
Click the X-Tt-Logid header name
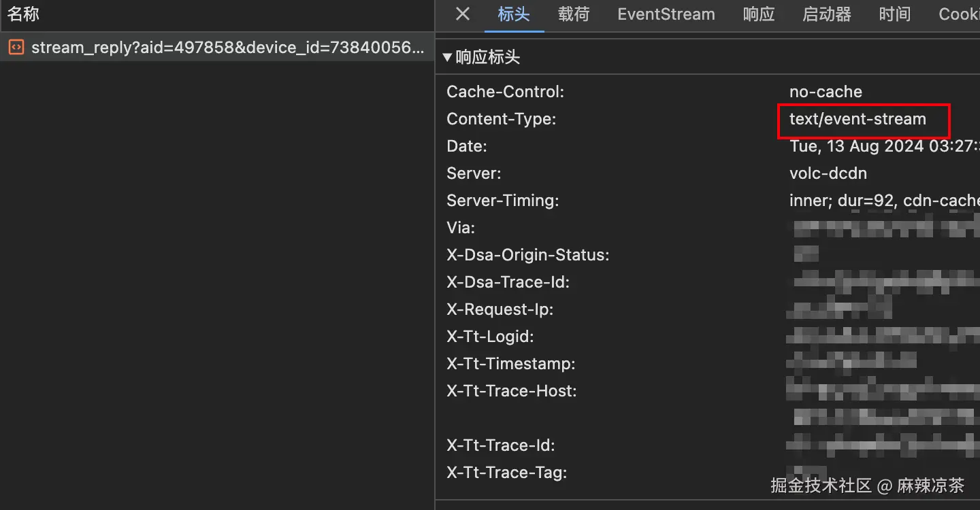point(490,337)
